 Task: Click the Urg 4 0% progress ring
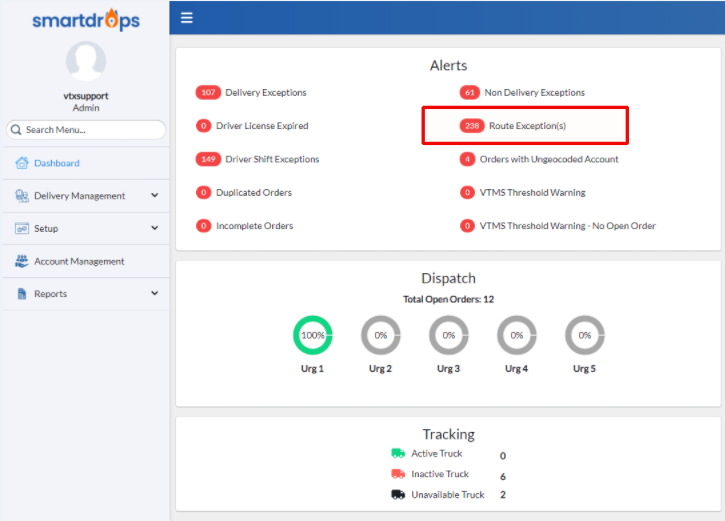pos(516,335)
